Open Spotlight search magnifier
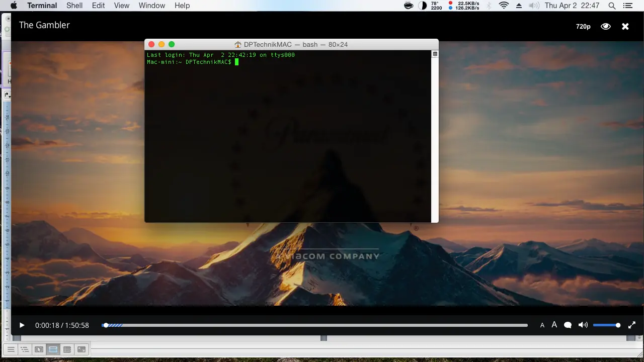Screen dimensions: 644x362 [612, 6]
